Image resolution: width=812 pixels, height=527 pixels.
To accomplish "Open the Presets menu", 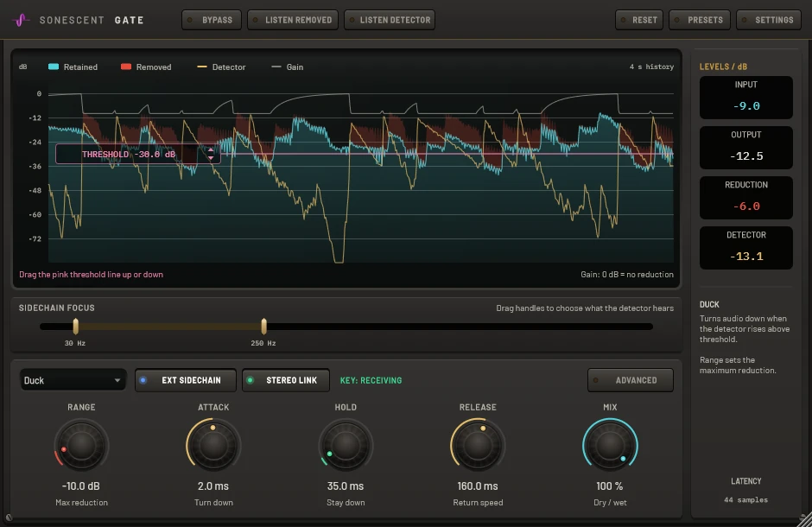I will [x=700, y=20].
